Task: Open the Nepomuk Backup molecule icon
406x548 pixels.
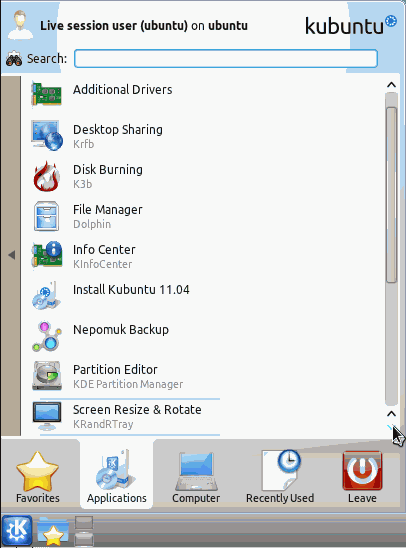Action: [47, 336]
